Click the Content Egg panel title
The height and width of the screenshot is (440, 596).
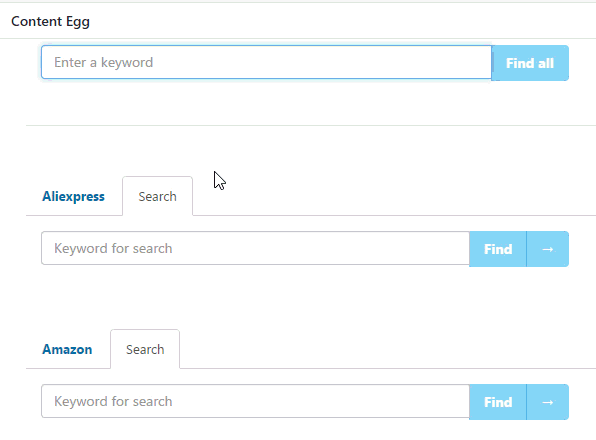pyautogui.click(x=51, y=21)
